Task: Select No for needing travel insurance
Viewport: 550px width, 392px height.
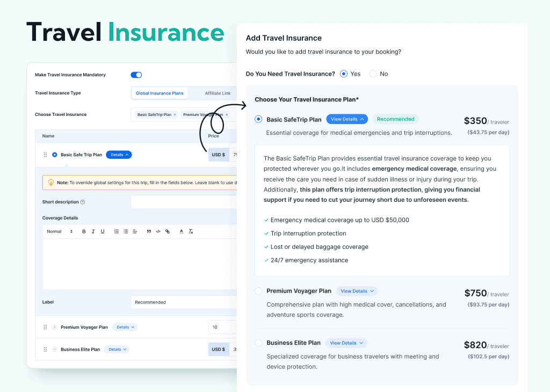Action: (373, 74)
